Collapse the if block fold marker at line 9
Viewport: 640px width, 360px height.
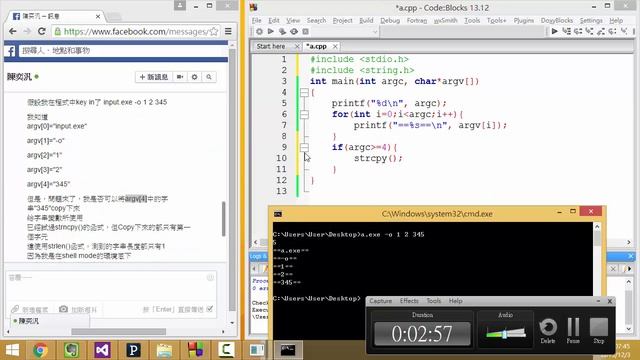(304, 147)
